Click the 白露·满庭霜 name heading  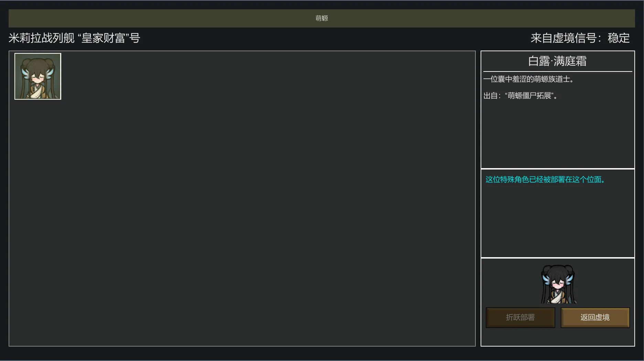pyautogui.click(x=557, y=61)
